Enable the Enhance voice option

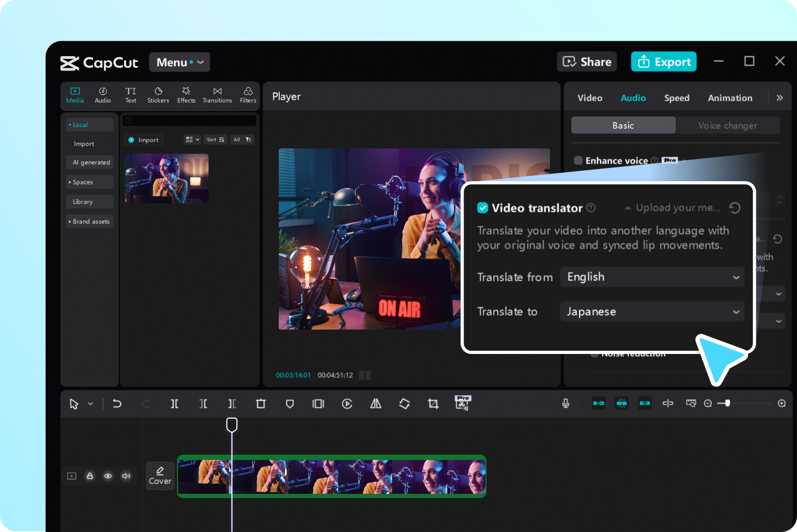click(x=579, y=160)
